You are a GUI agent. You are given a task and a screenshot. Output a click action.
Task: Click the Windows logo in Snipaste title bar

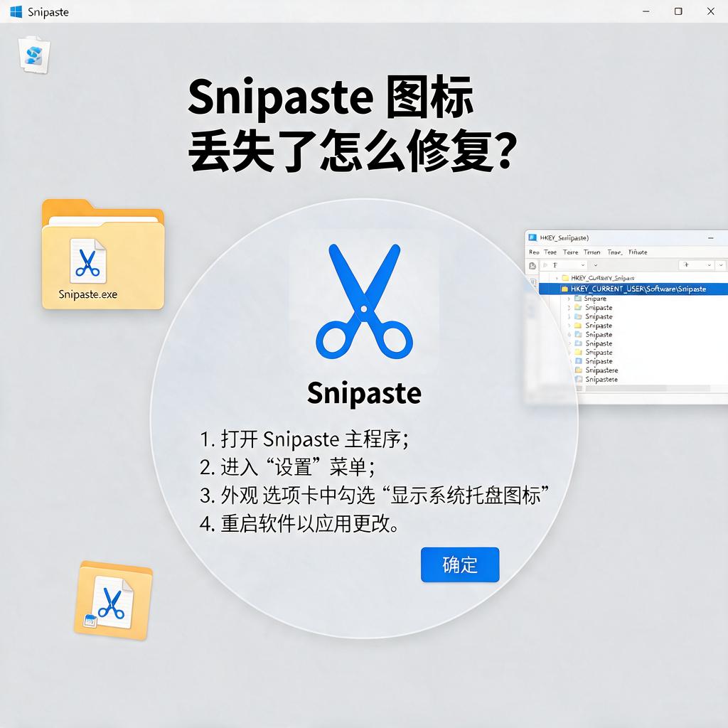[16, 11]
